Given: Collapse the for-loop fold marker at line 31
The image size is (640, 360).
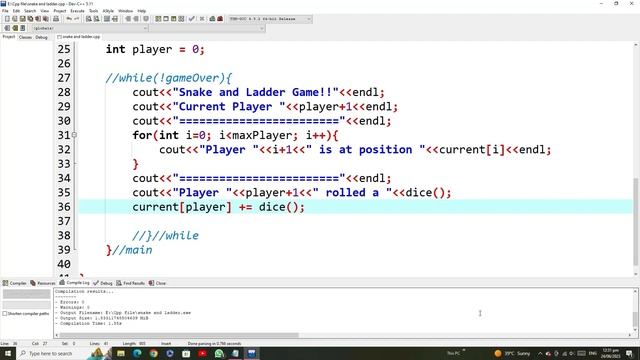Looking at the screenshot, I should 74,135.
